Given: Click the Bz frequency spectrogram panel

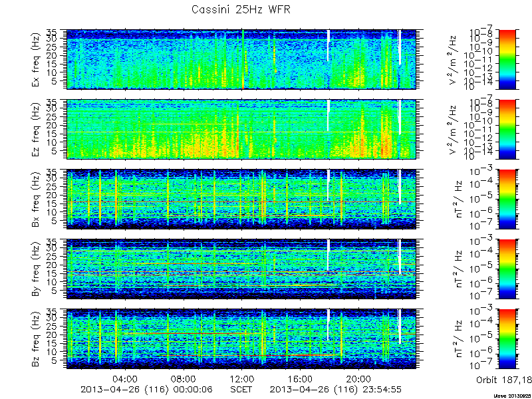Looking at the screenshot, I should [241, 339].
